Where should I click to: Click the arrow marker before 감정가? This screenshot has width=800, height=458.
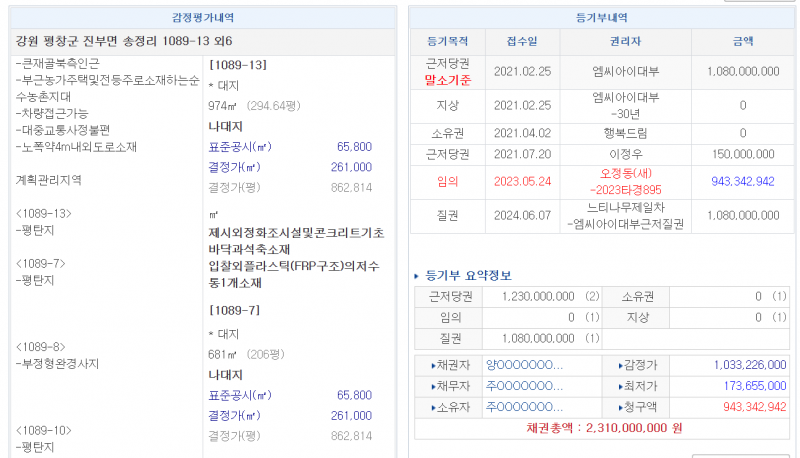pos(621,365)
